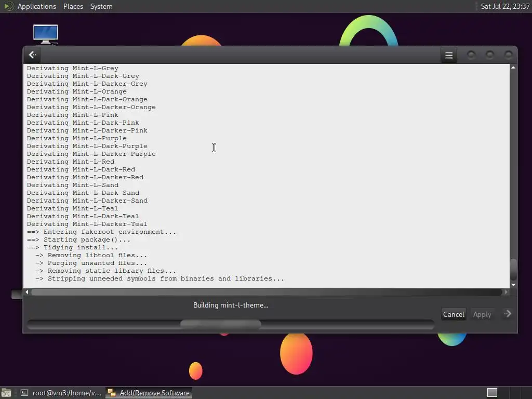Click workspace switcher square in bottom panel
532x399 pixels.
tap(492, 393)
